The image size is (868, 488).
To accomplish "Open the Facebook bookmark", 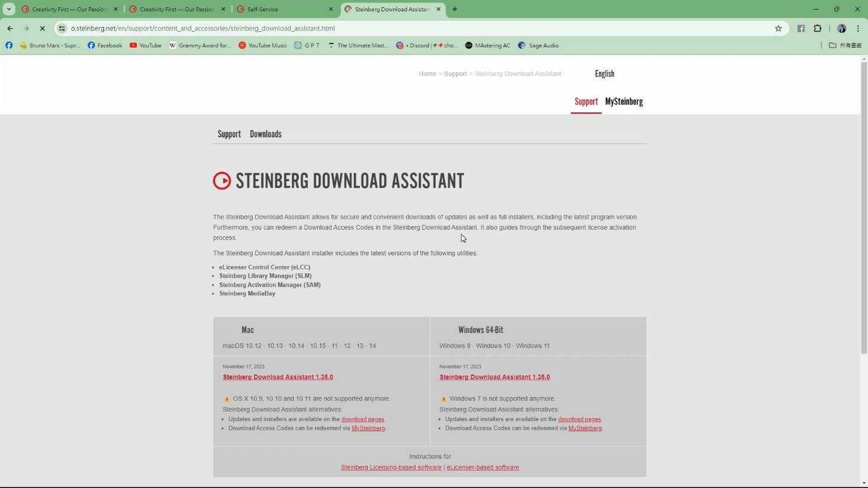I will (105, 45).
